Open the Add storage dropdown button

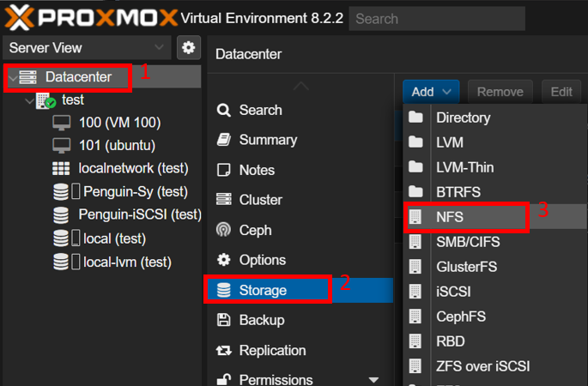tap(431, 92)
